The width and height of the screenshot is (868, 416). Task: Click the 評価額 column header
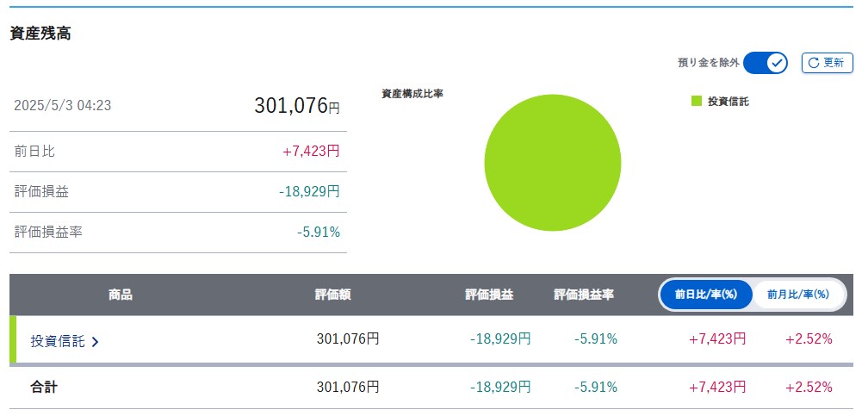pos(332,295)
